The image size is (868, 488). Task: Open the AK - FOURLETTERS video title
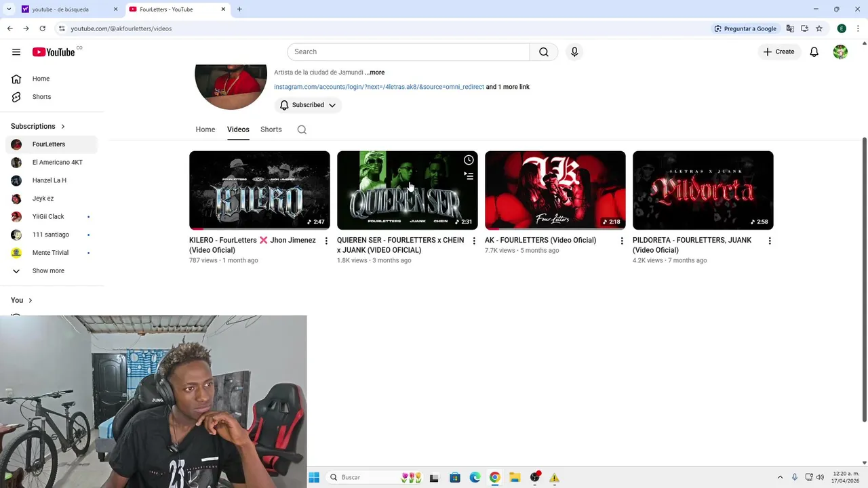tap(540, 240)
